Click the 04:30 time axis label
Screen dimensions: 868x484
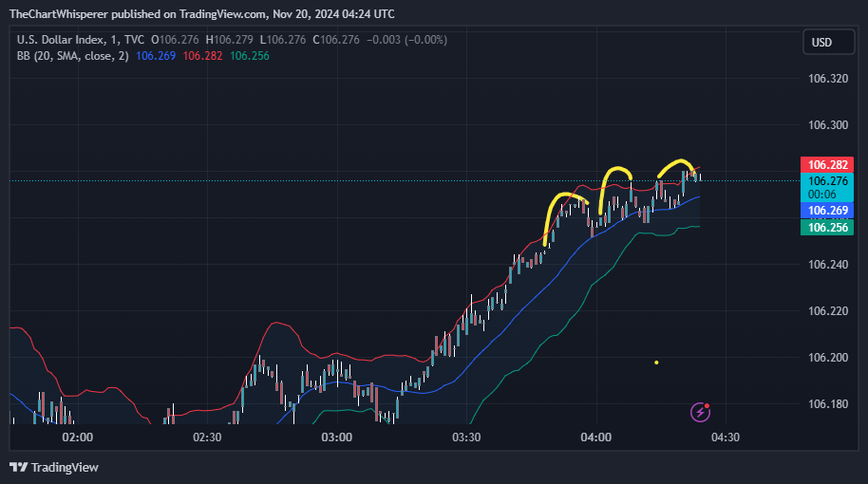coord(726,437)
